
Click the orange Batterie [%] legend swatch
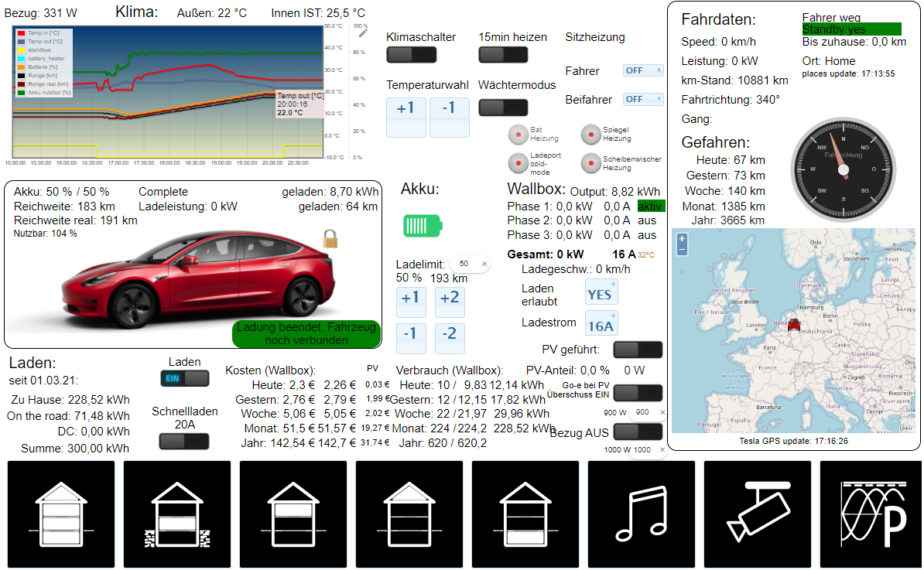coord(21,67)
